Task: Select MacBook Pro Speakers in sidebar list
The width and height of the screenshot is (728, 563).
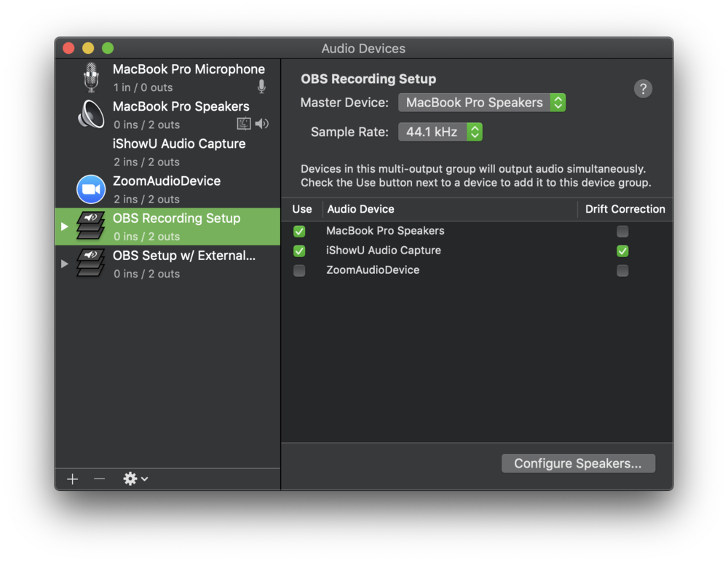Action: [x=167, y=115]
